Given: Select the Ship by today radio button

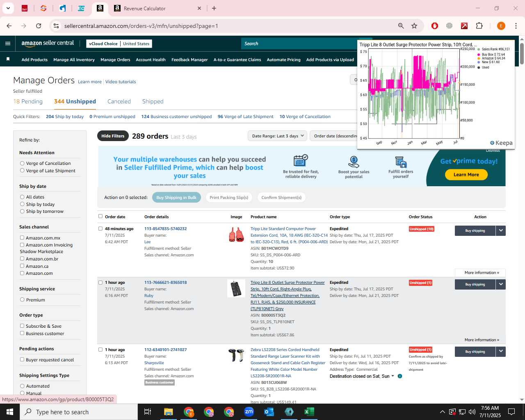Looking at the screenshot, I should [22, 204].
